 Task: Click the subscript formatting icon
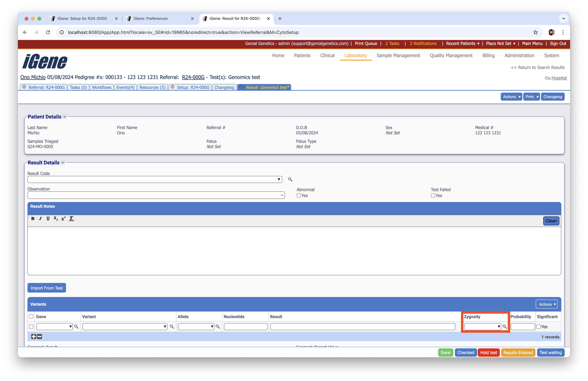[x=56, y=218]
